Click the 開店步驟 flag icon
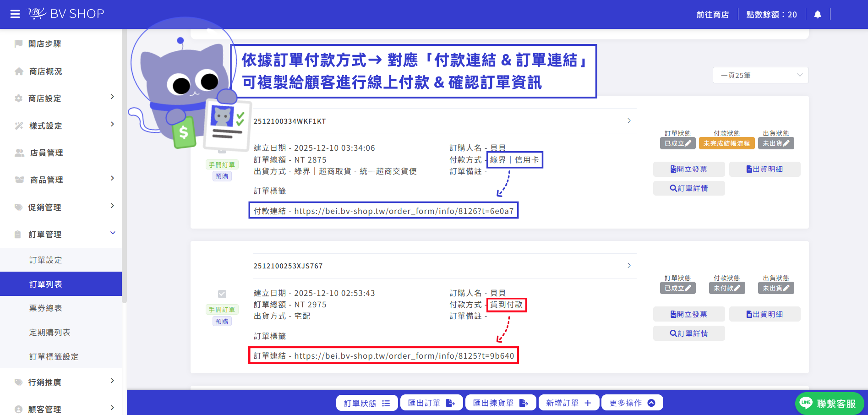Screen dimensions: 868x415 point(19,44)
